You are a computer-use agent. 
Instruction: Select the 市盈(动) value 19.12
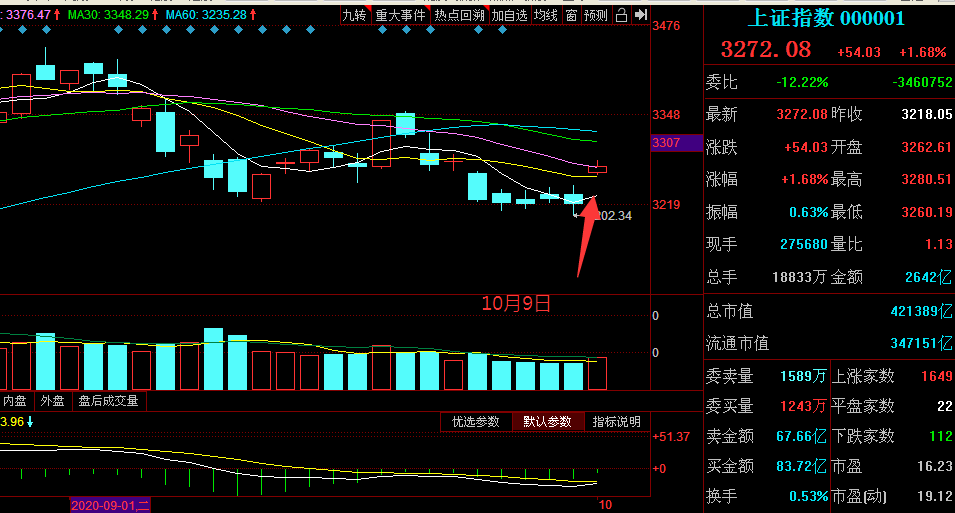[935, 496]
